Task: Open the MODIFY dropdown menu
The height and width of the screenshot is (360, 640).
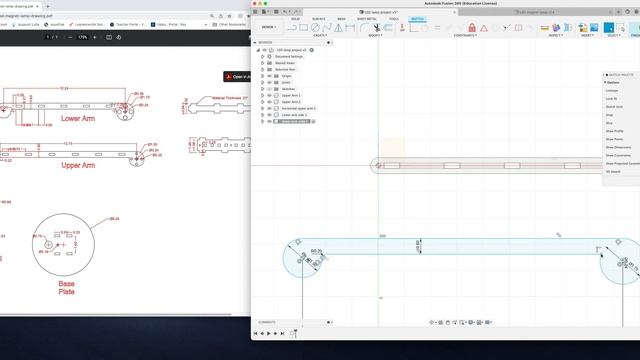Action: click(x=375, y=36)
